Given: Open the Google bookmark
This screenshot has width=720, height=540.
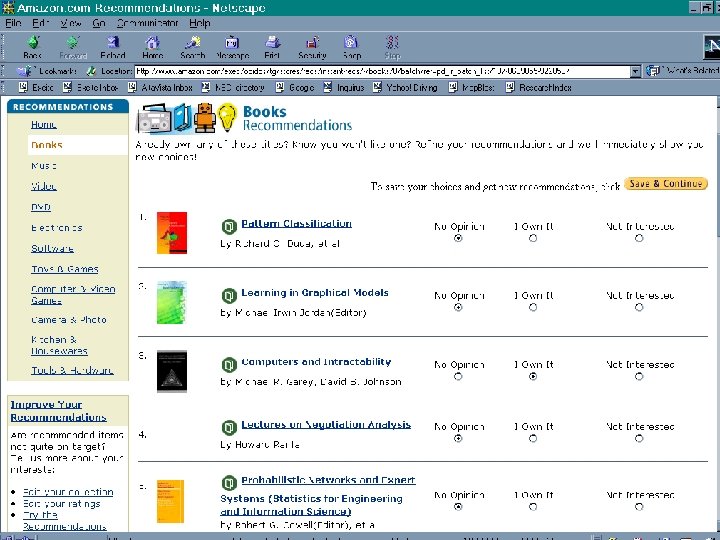Looking at the screenshot, I should tap(295, 87).
